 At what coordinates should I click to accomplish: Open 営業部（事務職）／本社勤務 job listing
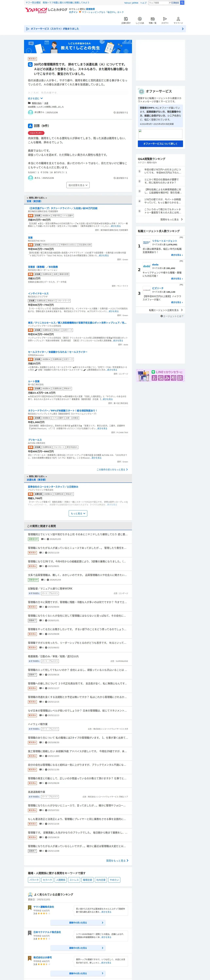tap(43, 267)
